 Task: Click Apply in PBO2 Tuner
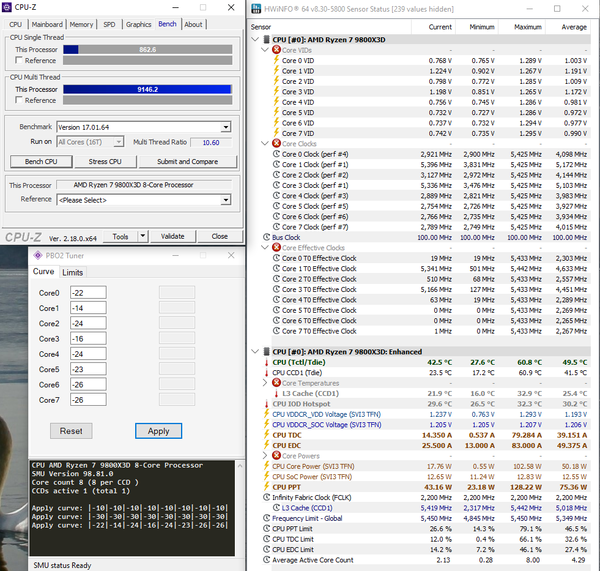click(x=158, y=431)
